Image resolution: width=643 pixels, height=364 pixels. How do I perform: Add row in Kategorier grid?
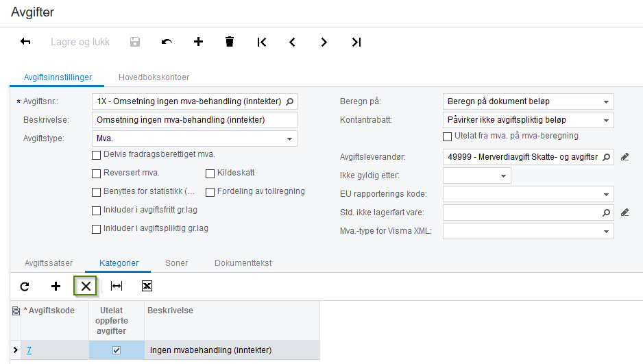(x=56, y=286)
